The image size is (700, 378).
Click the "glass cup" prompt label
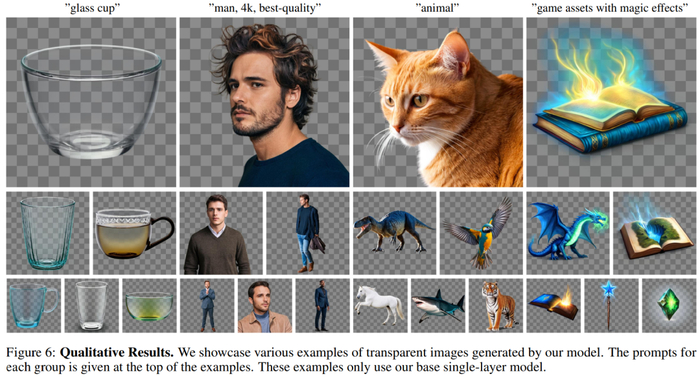pyautogui.click(x=92, y=8)
